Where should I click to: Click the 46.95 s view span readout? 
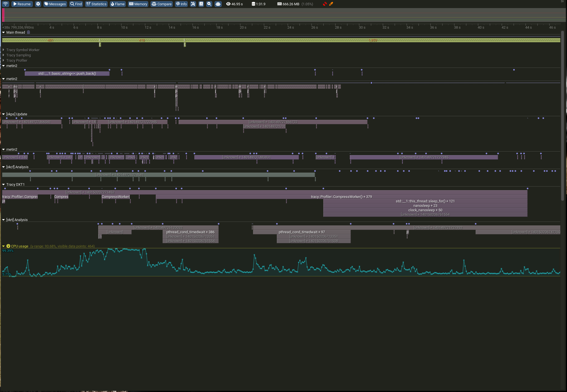pyautogui.click(x=237, y=4)
